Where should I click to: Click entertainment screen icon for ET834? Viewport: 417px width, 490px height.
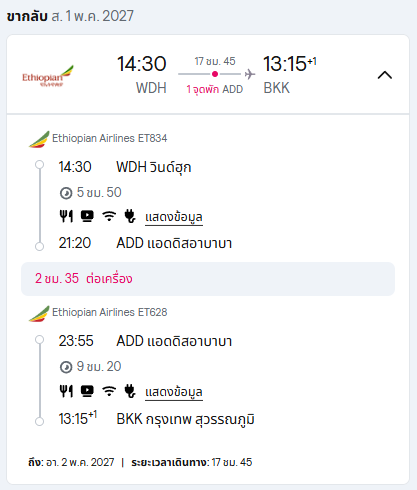87,216
